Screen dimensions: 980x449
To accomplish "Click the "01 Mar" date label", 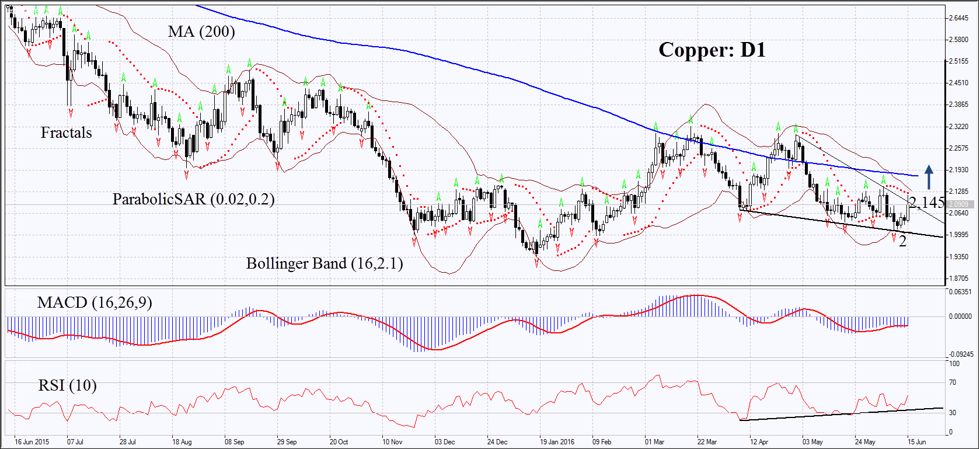I will point(654,442).
